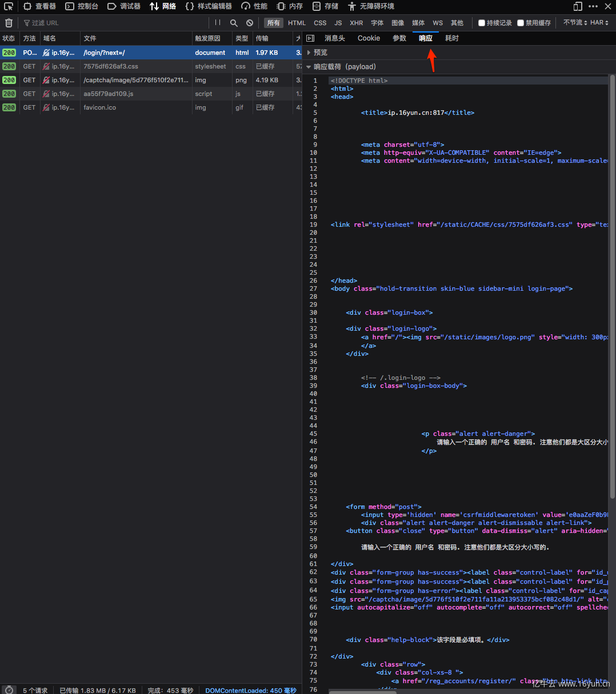Image resolution: width=616 pixels, height=694 pixels.
Task: Open 不节流 throttling dropdown
Action: (x=575, y=23)
